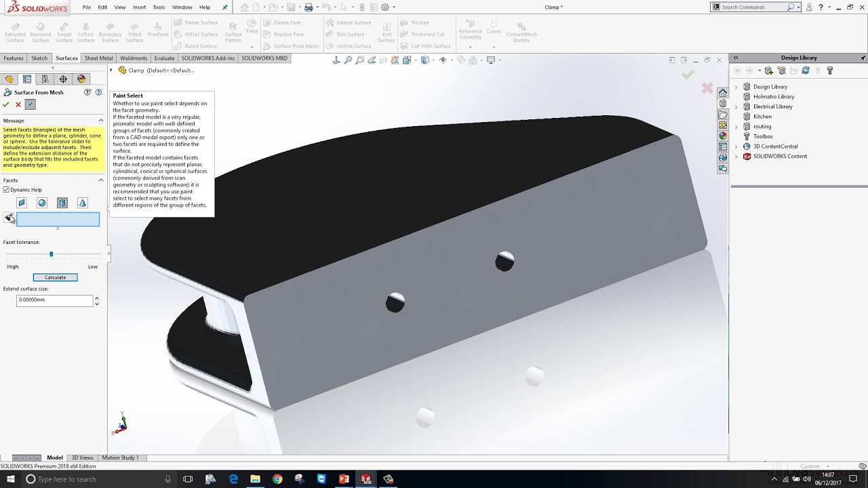Screen dimensions: 868x488
Task: Select planar facet surface type
Action: point(22,203)
